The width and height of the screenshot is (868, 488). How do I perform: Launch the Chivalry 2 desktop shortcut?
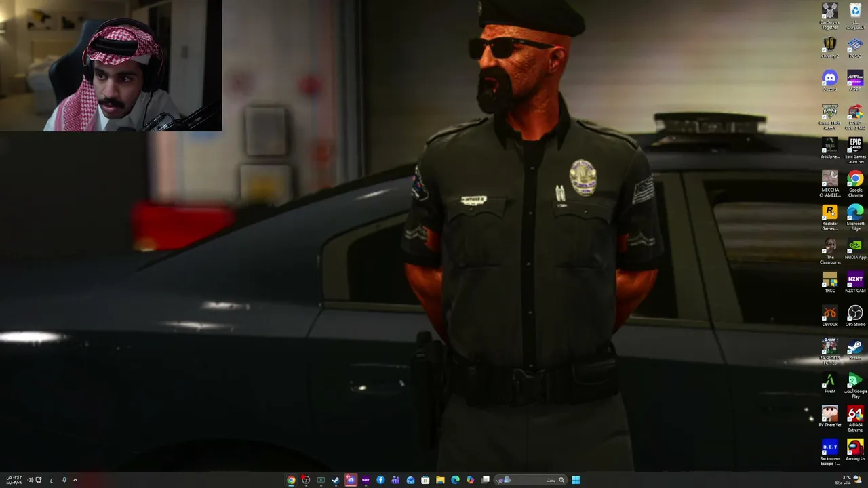(x=830, y=48)
